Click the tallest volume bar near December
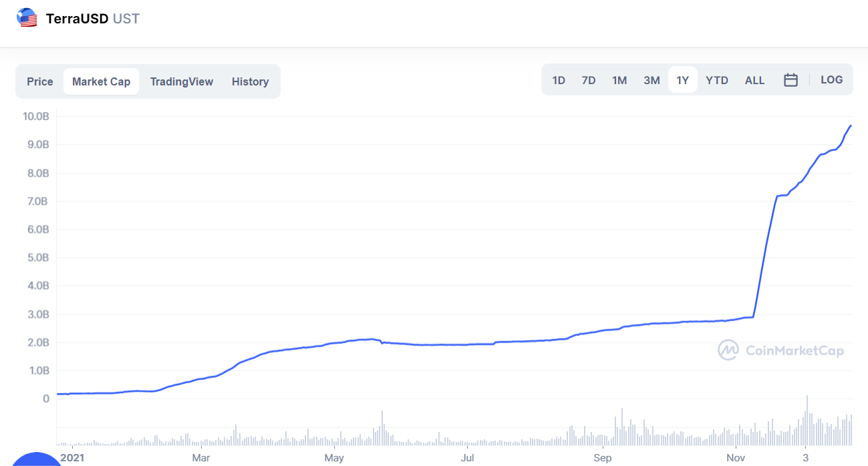The image size is (868, 466). tap(807, 421)
